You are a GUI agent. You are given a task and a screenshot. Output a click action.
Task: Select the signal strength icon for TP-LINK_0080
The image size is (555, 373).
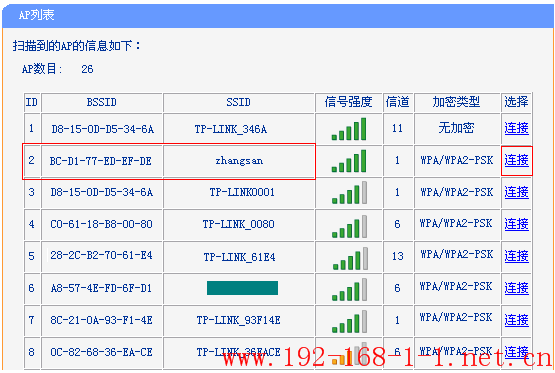[x=349, y=226]
